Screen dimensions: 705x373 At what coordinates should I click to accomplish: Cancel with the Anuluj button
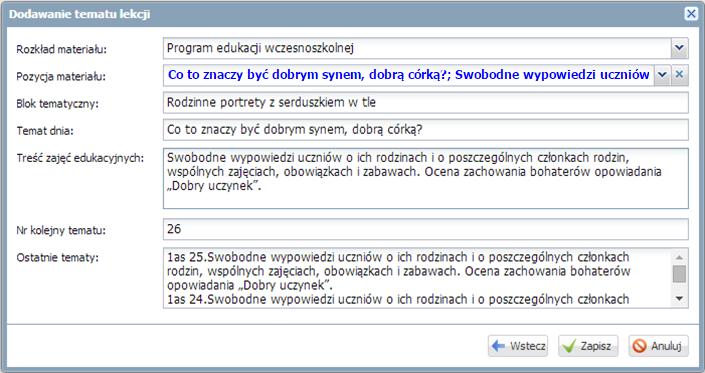[658, 346]
